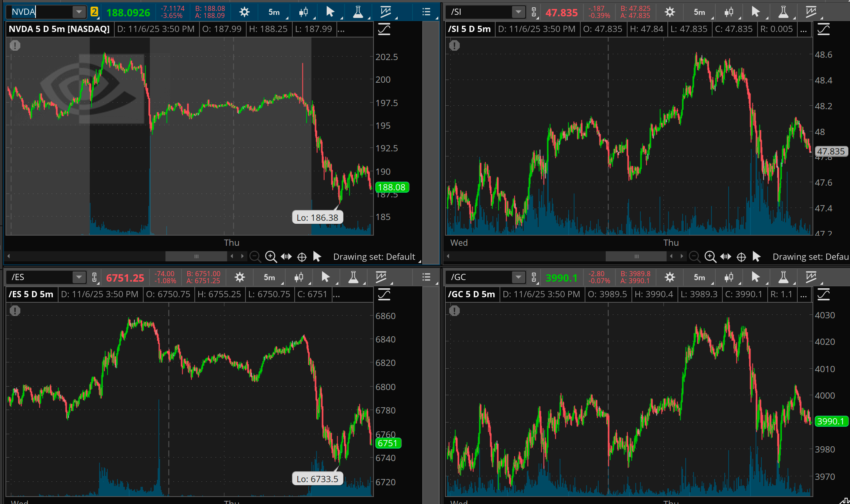Click the chart style candlestick icon on /GC
This screenshot has height=504, width=850.
728,277
